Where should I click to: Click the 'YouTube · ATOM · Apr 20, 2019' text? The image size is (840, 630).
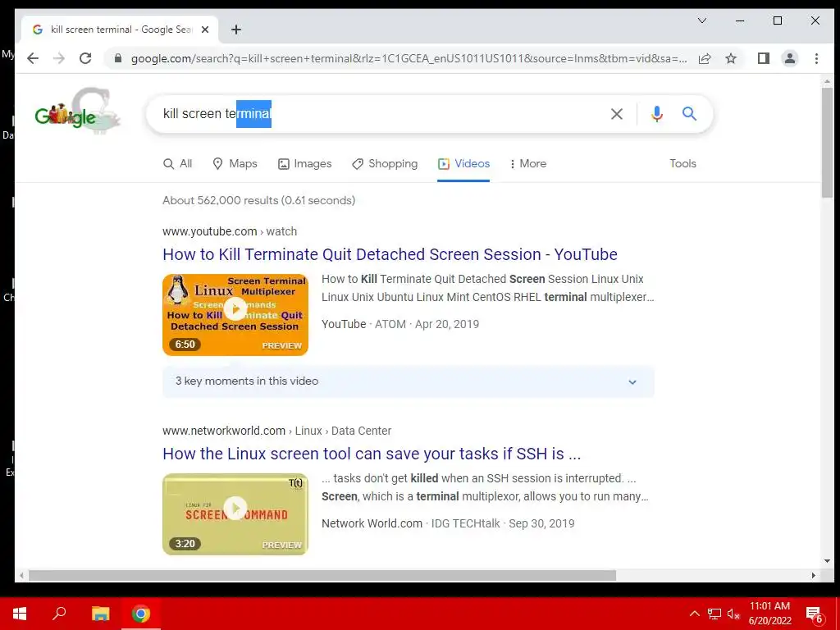pyautogui.click(x=400, y=324)
